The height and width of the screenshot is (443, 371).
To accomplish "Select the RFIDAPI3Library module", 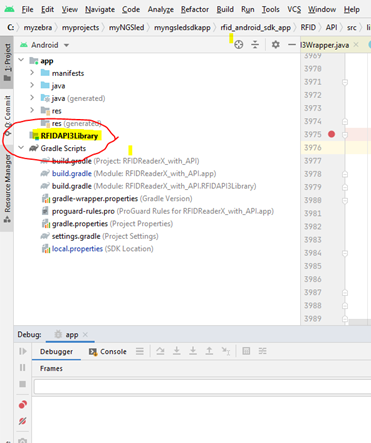I will 69,136.
